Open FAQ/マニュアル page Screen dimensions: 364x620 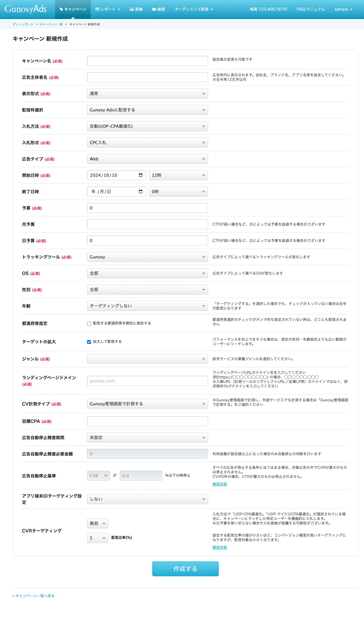tap(311, 9)
